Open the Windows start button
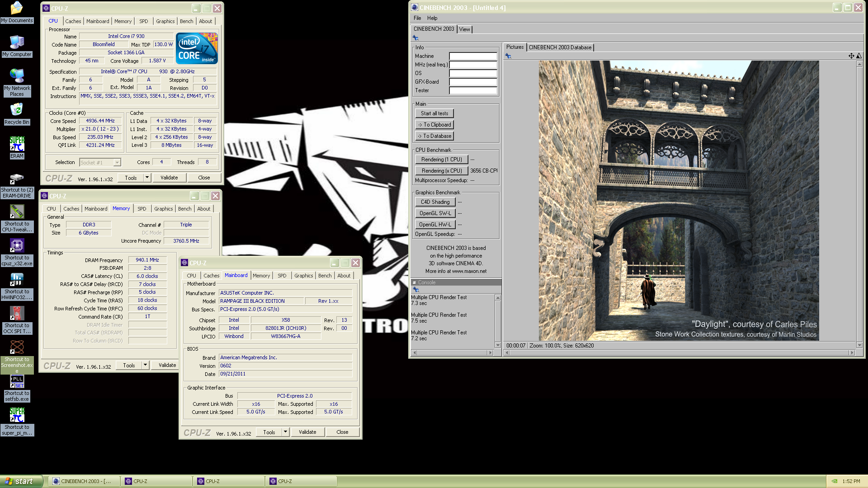The width and height of the screenshot is (868, 488). (21, 481)
